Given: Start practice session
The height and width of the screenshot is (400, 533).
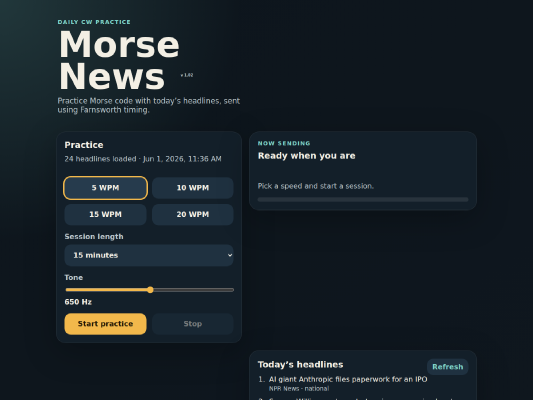Looking at the screenshot, I should coord(105,324).
